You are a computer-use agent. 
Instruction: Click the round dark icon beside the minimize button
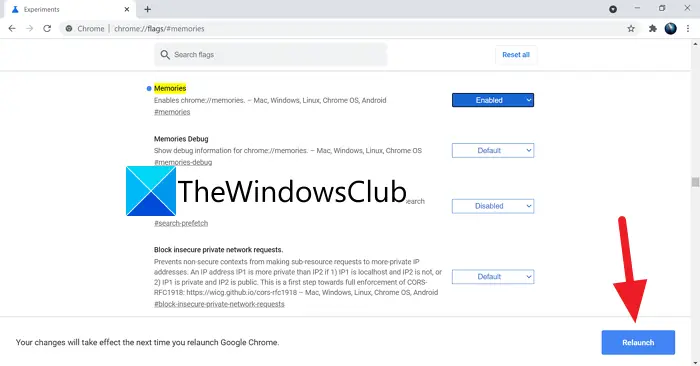coord(613,9)
